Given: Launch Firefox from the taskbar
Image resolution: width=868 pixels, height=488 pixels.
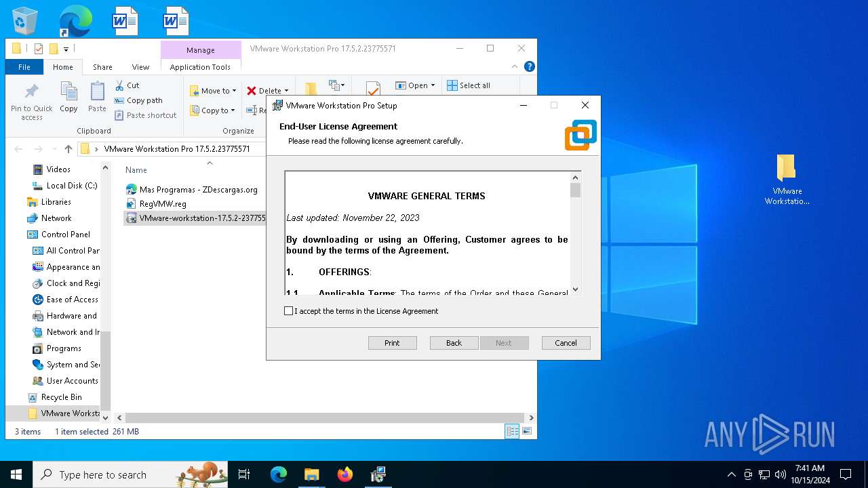Looking at the screenshot, I should (344, 474).
